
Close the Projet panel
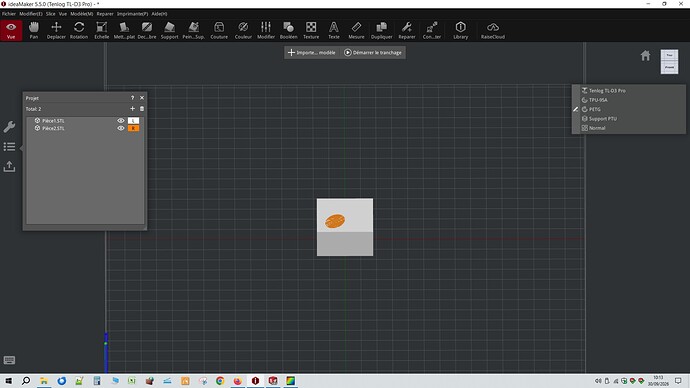[x=142, y=98]
